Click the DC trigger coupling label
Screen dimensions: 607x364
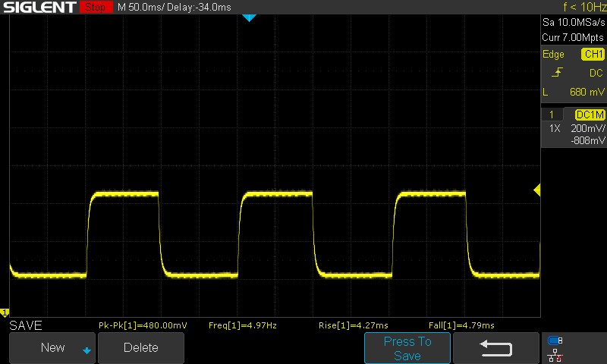tap(596, 73)
